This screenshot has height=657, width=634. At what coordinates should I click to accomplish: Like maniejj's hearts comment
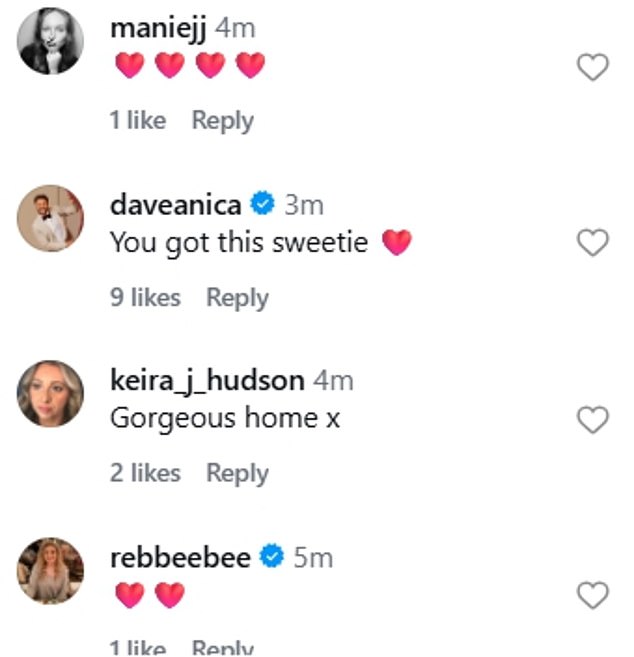pyautogui.click(x=593, y=68)
